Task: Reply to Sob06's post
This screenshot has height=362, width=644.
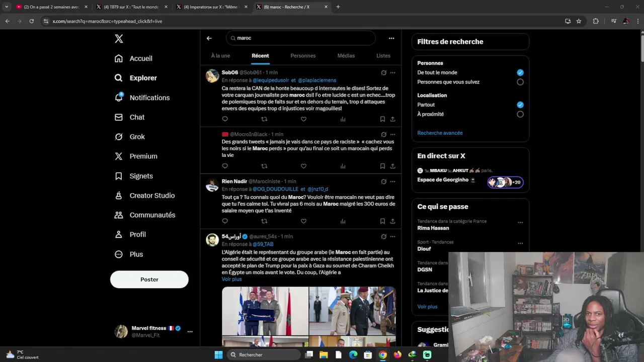Action: coord(225,119)
